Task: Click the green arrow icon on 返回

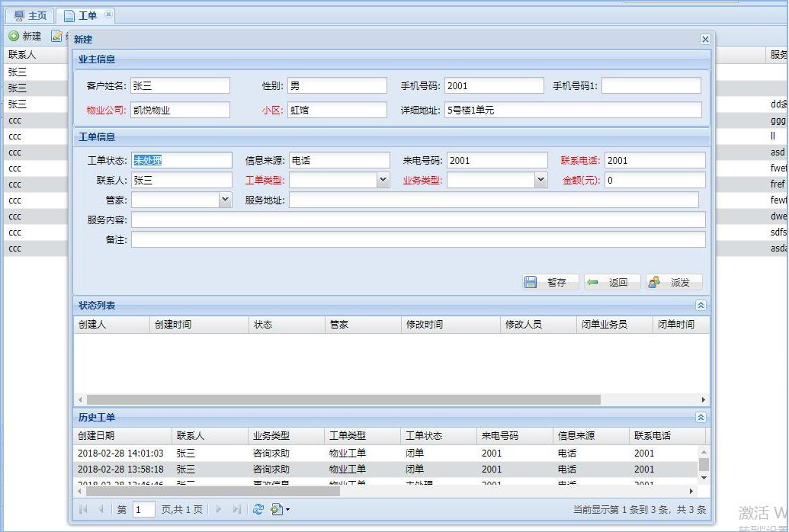Action: pyautogui.click(x=594, y=281)
